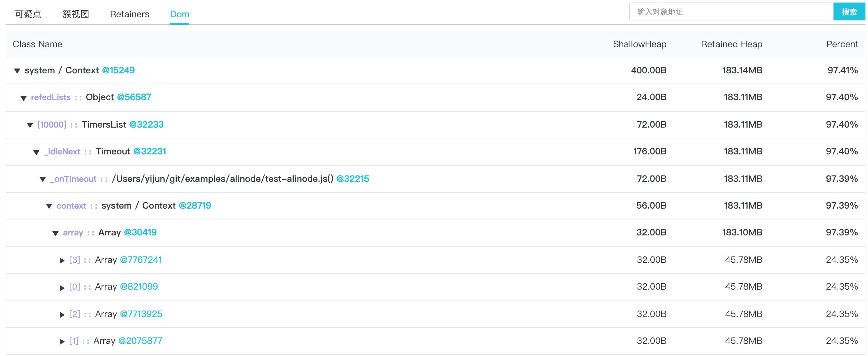
Task: Open the @56587 object address link
Action: coord(134,97)
